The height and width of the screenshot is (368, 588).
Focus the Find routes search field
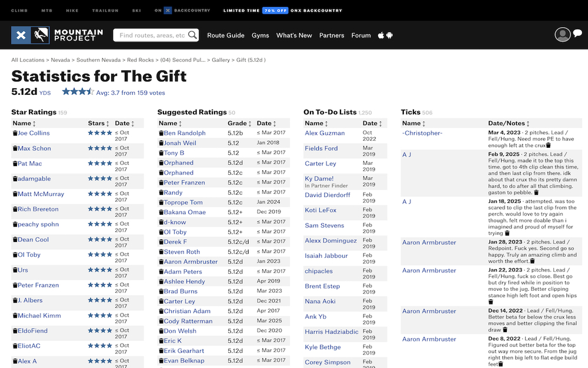[152, 35]
